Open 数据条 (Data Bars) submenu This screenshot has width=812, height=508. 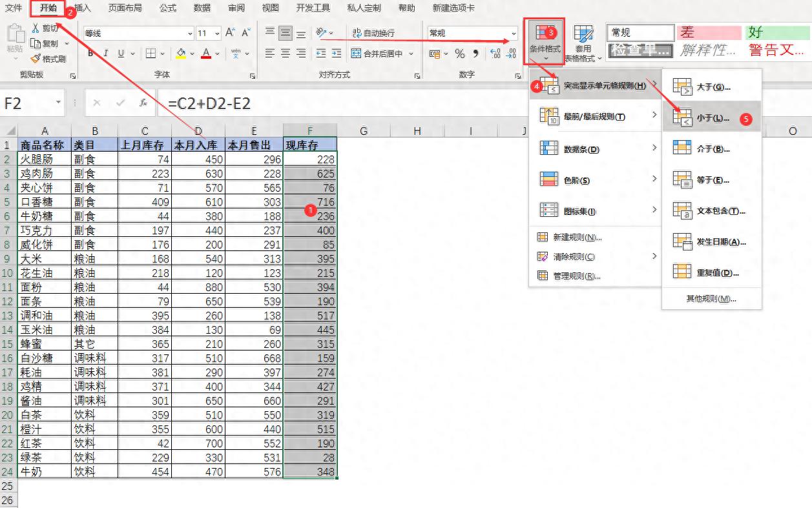[596, 148]
